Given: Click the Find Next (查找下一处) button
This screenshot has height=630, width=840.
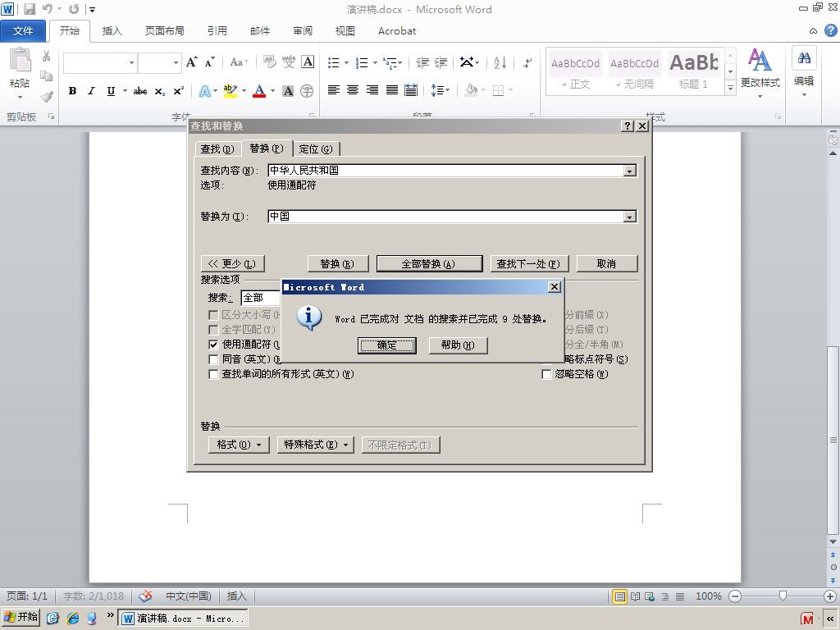Looking at the screenshot, I should [527, 263].
